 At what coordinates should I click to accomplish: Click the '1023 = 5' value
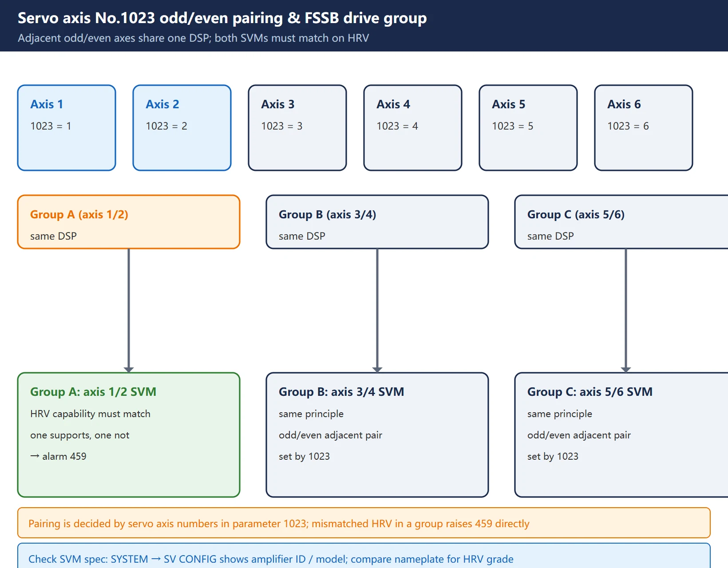point(513,126)
